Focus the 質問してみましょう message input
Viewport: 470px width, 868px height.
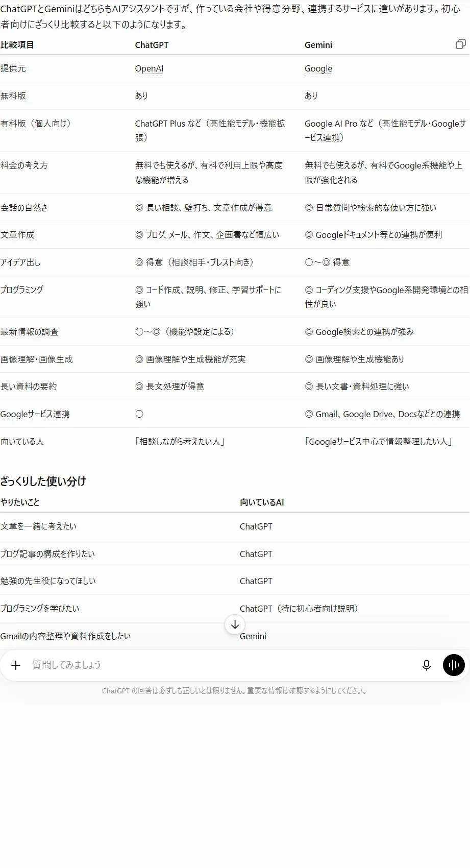[x=222, y=665]
